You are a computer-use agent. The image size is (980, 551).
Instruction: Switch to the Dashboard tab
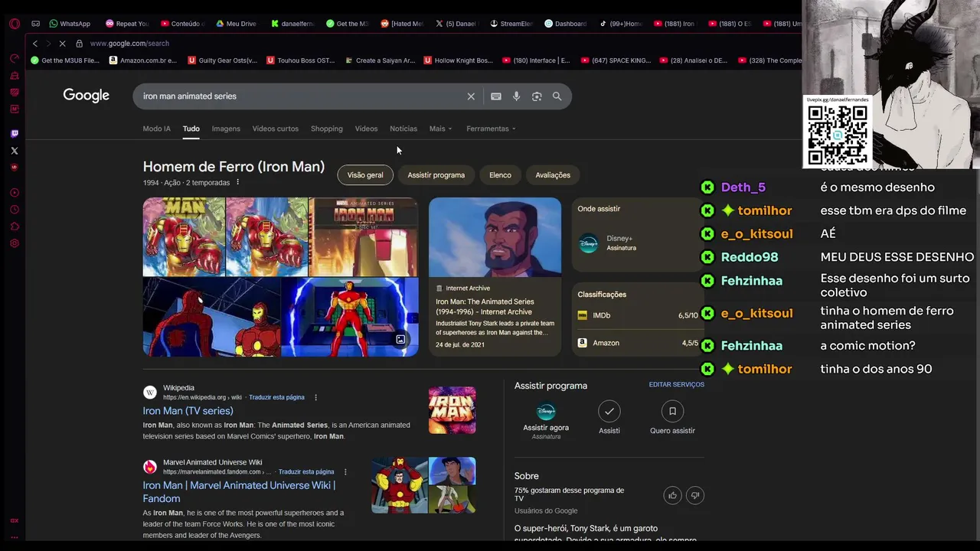[x=565, y=24]
